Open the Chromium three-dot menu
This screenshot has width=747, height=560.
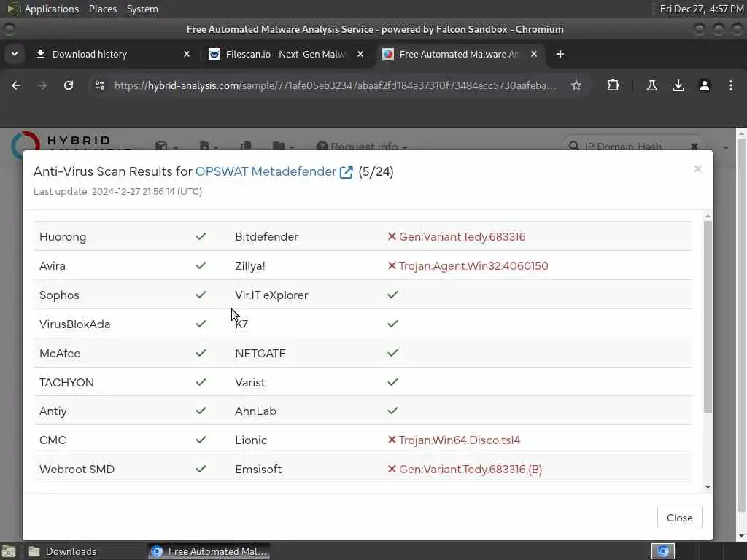pos(731,85)
